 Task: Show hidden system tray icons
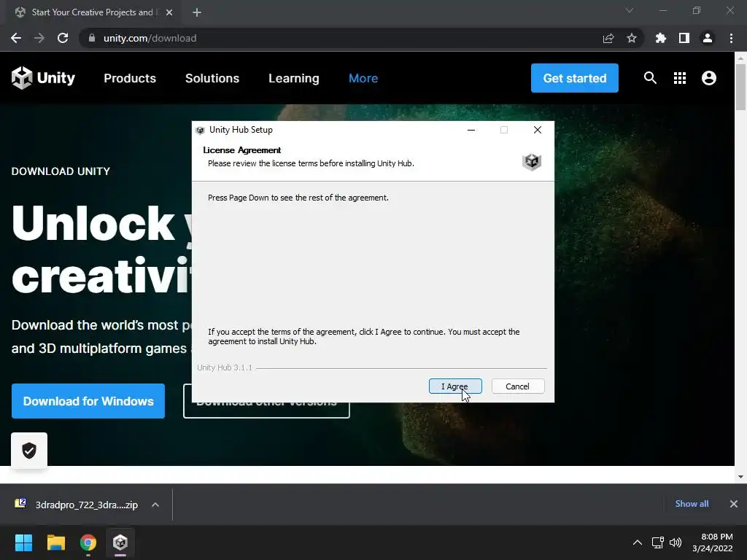[x=637, y=542]
